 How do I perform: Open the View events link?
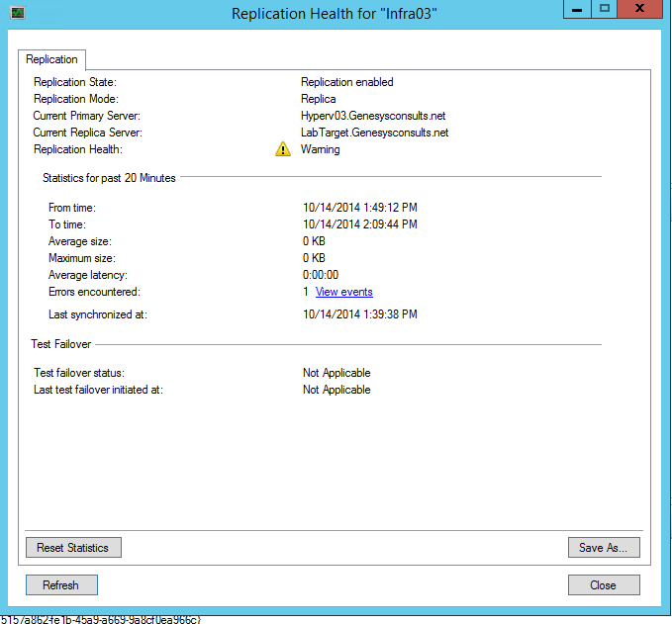pyautogui.click(x=343, y=292)
